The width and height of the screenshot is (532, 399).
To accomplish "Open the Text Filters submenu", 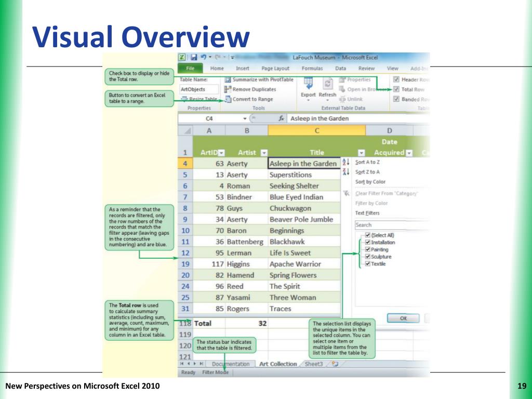I will tap(367, 213).
